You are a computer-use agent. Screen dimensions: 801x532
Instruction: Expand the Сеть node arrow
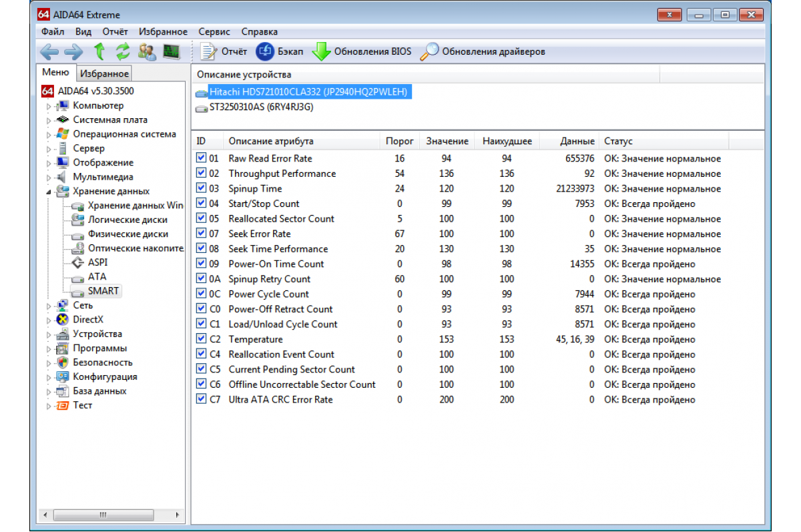click(x=48, y=306)
